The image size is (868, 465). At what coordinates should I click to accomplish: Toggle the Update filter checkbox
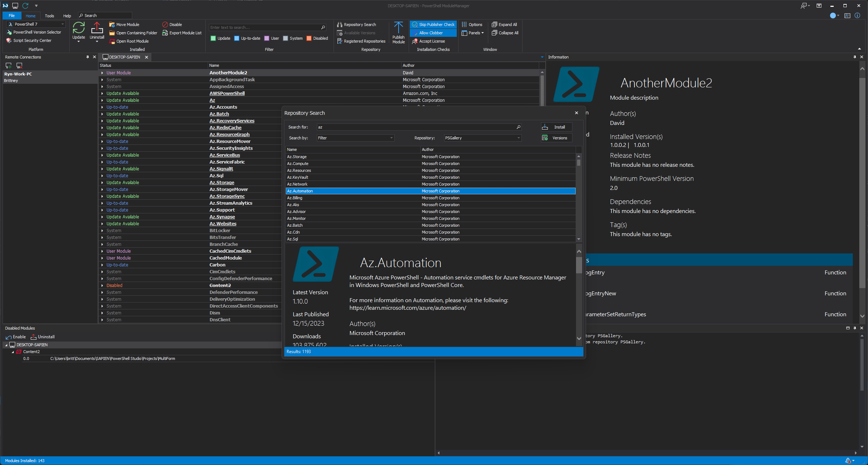click(x=213, y=38)
